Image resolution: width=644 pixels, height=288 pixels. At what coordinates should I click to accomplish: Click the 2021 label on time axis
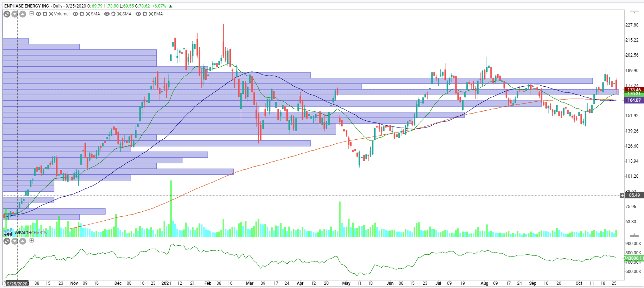pyautogui.click(x=166, y=283)
